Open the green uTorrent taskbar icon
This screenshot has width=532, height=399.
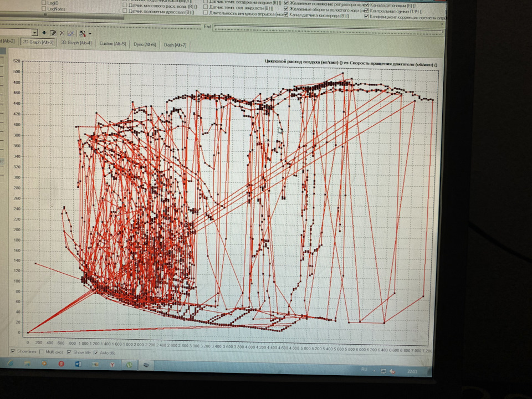pyautogui.click(x=129, y=365)
